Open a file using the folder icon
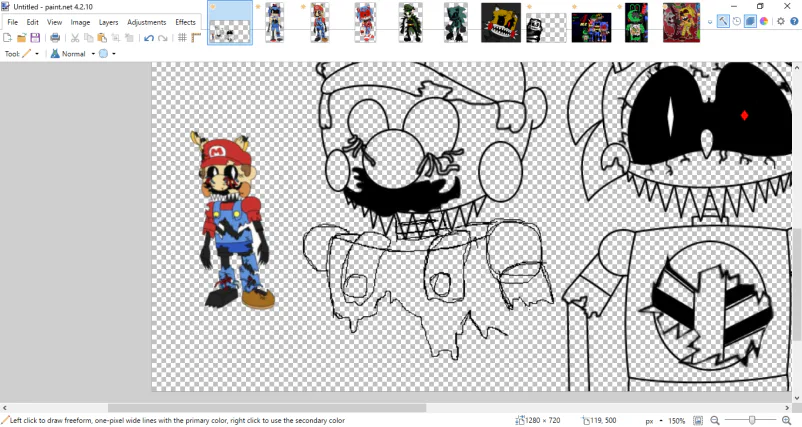Viewport: 802px width, 427px height. click(x=21, y=38)
